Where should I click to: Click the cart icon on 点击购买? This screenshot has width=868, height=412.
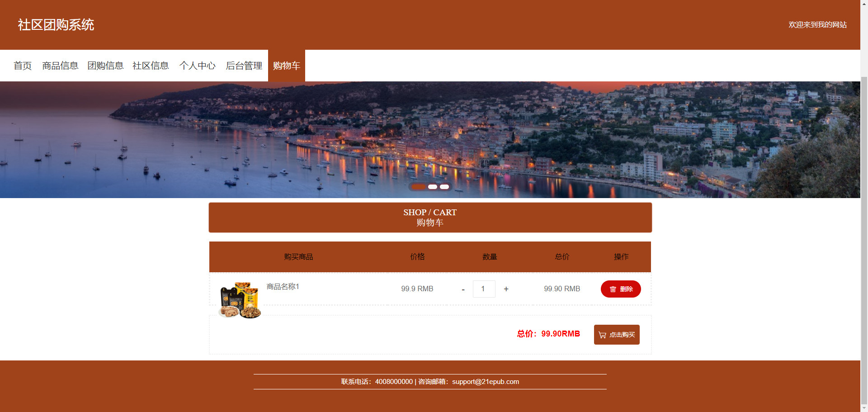(602, 335)
